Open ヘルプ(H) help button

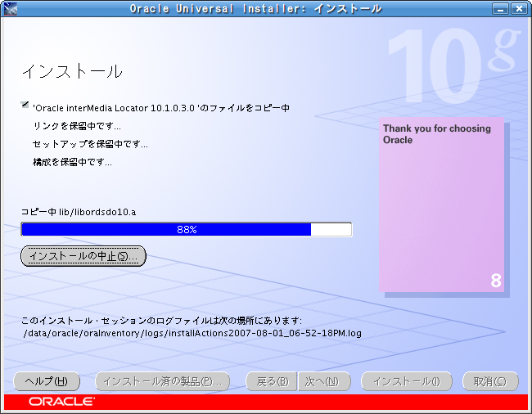[47, 381]
